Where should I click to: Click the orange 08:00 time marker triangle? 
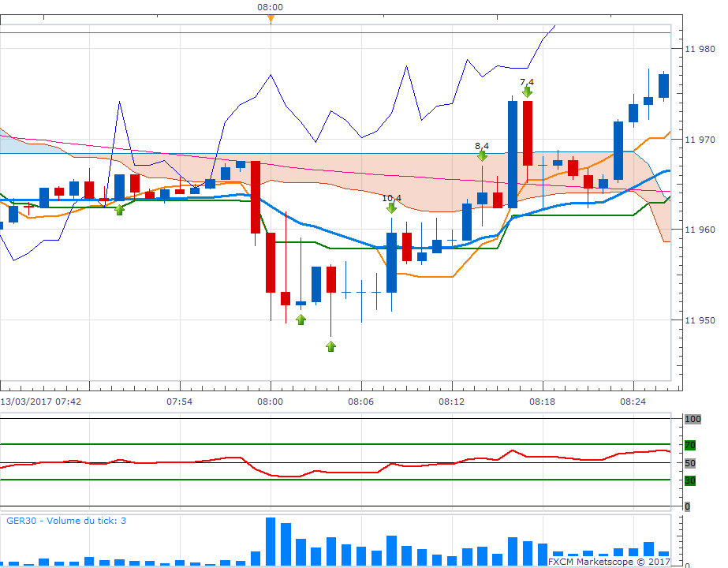pyautogui.click(x=271, y=19)
